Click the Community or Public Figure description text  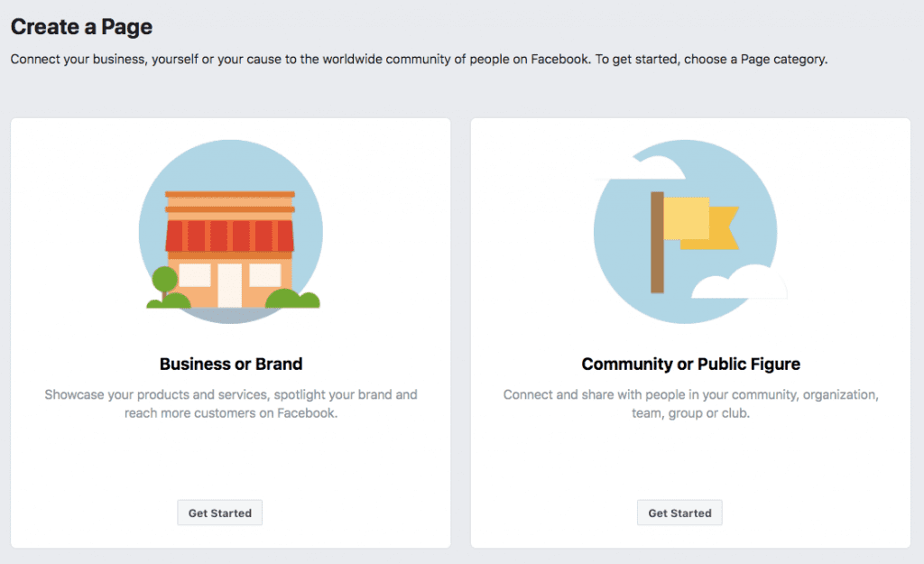click(690, 402)
